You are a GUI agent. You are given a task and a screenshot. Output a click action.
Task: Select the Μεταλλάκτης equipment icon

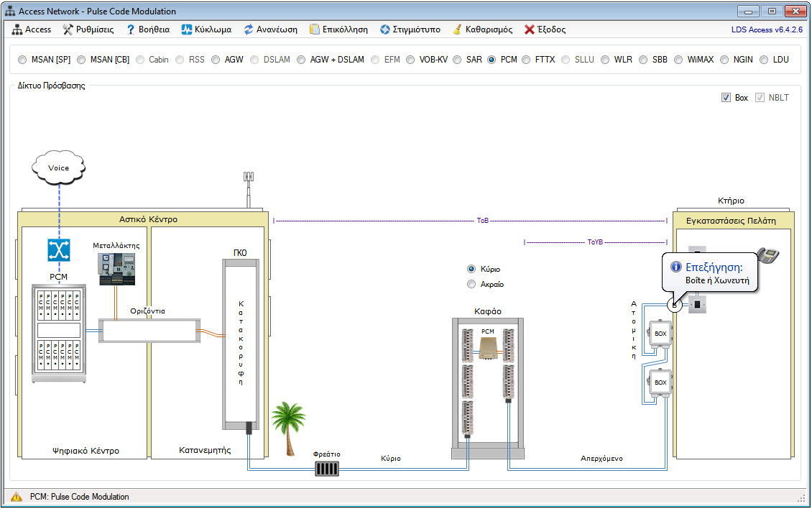116,269
